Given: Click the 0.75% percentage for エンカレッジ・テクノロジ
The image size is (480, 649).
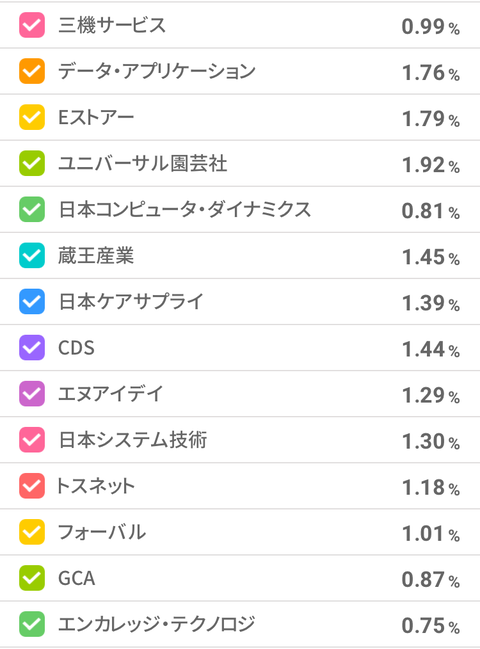Looking at the screenshot, I should point(431,625).
